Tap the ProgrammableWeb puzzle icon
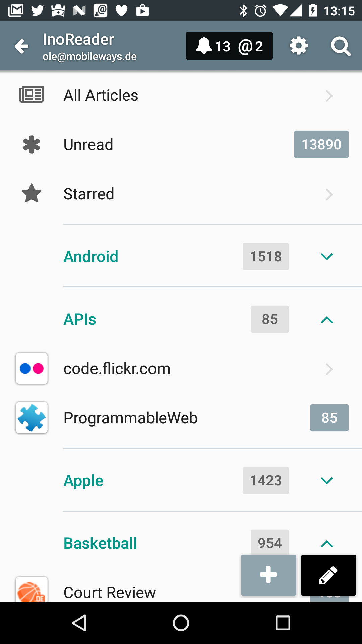362x644 pixels. tap(32, 418)
